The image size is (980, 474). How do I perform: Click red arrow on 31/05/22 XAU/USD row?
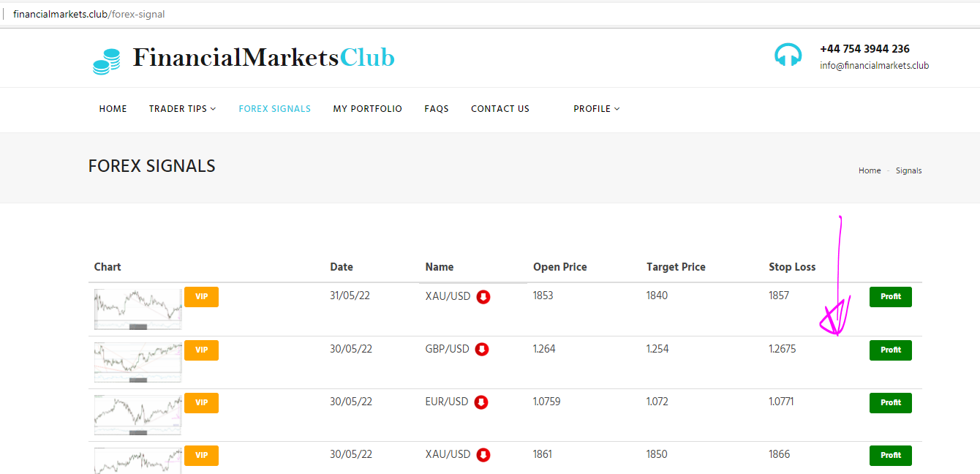click(x=483, y=297)
